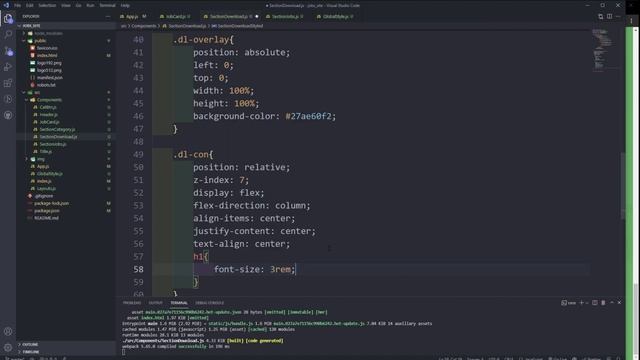Expand the node_modules folder
The width and height of the screenshot is (640, 360).
click(65, 33)
